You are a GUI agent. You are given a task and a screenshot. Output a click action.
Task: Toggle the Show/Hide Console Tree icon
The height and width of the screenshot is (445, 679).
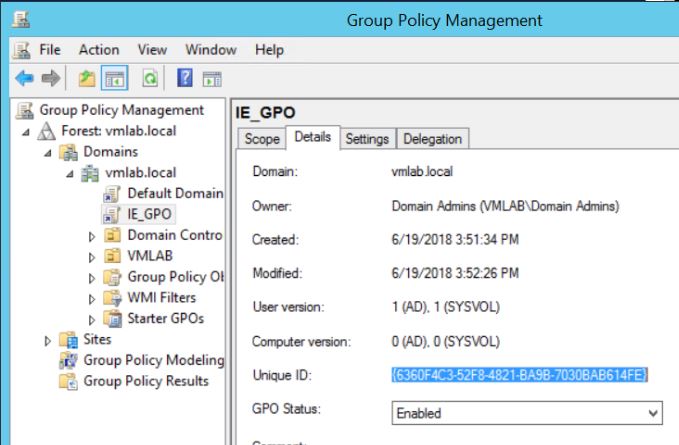coord(114,77)
